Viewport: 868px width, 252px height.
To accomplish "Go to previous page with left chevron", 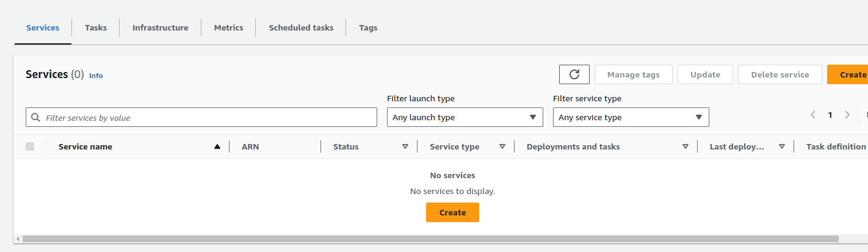I will tap(812, 115).
